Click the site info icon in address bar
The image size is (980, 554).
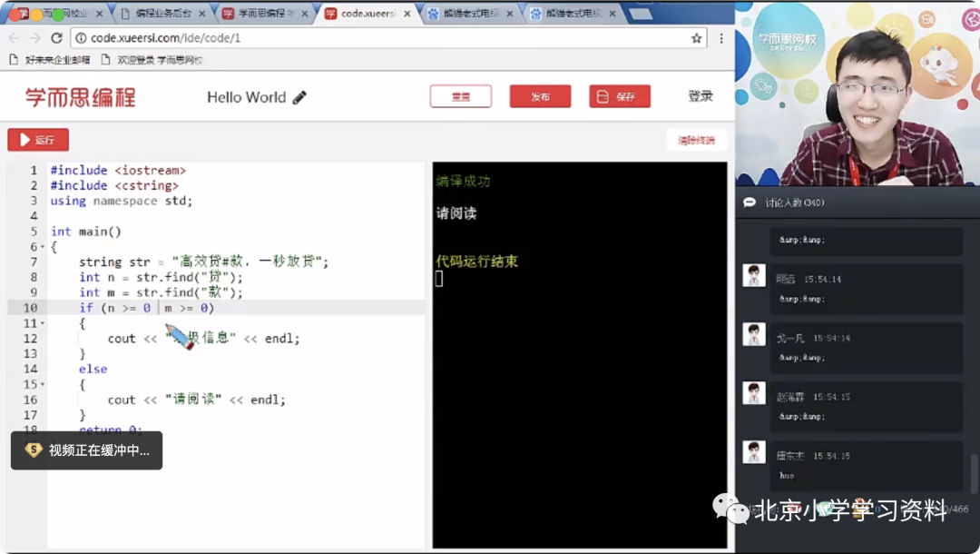pyautogui.click(x=81, y=38)
